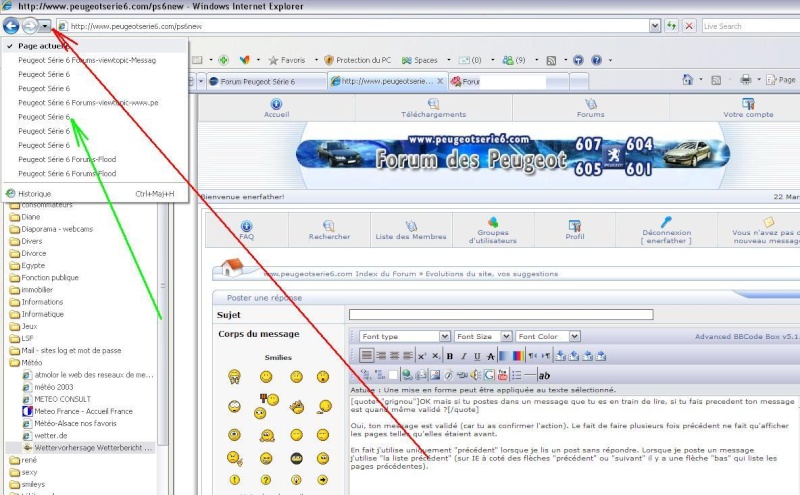Open 'Meteo France - Accueil France' favorite
Screen dimensions: 800x495
coord(78,411)
